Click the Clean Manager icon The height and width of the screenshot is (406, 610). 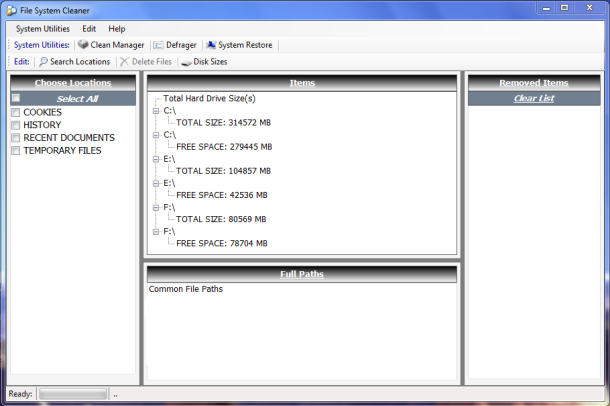click(x=83, y=45)
